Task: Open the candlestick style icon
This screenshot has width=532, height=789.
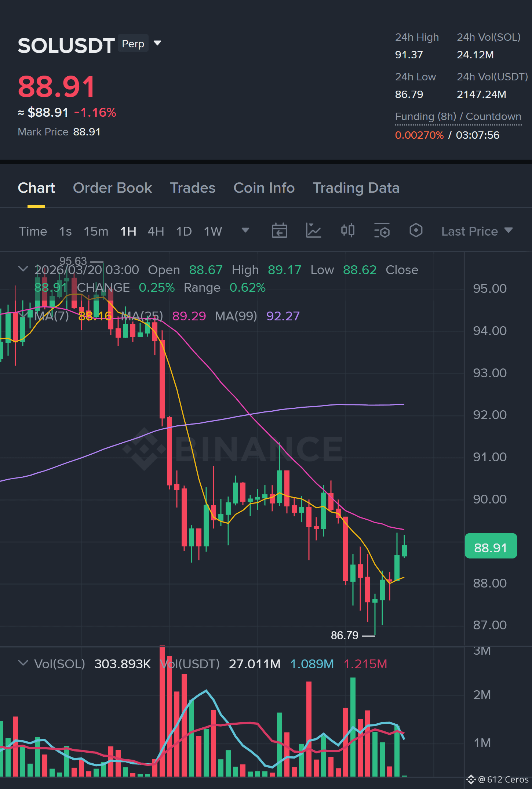Action: (x=347, y=231)
